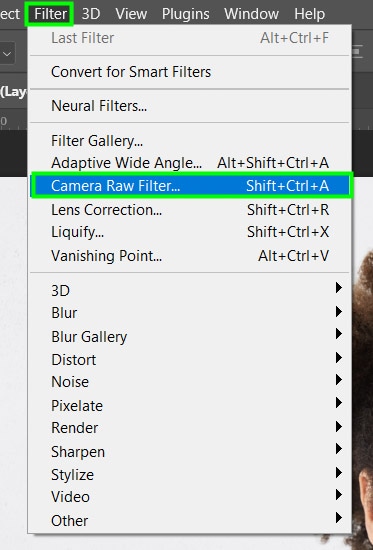Expand the Stylize submenu
Screen dimensions: 373x550
pyautogui.click(x=190, y=475)
